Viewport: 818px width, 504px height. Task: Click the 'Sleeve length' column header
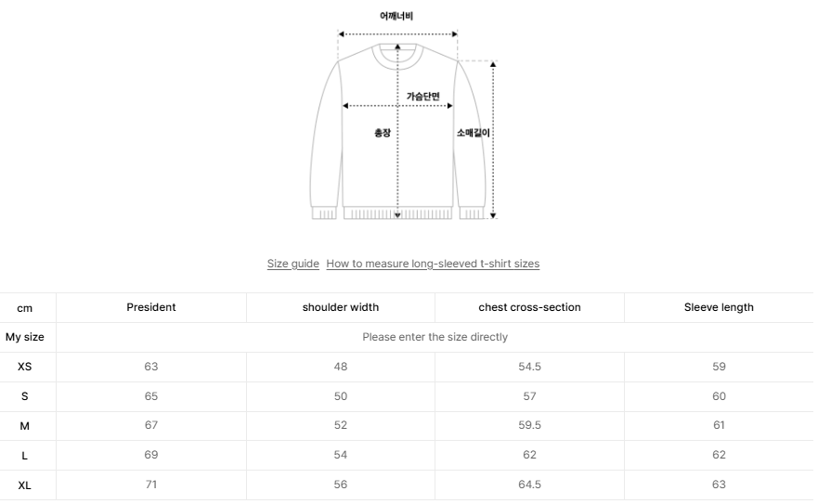719,307
